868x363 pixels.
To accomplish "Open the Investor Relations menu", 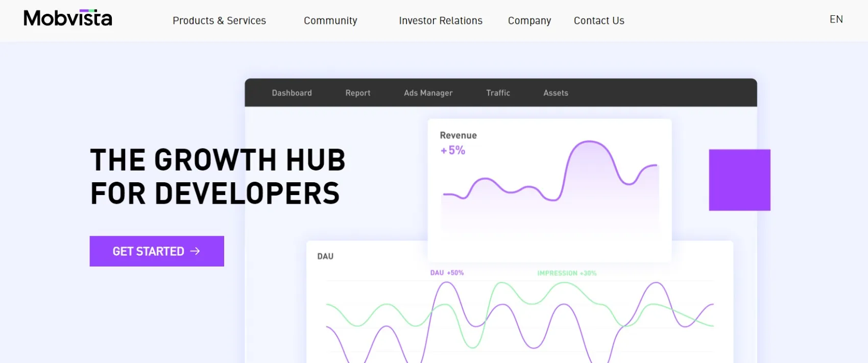I will point(440,21).
